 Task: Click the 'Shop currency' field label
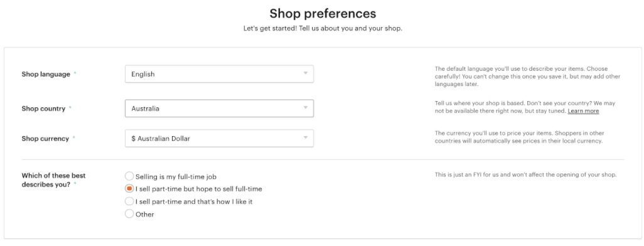tap(45, 139)
